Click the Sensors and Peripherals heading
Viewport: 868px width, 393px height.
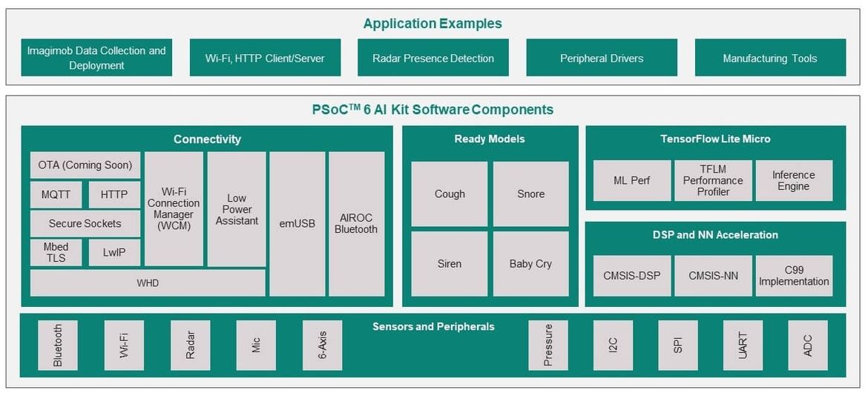[433, 326]
